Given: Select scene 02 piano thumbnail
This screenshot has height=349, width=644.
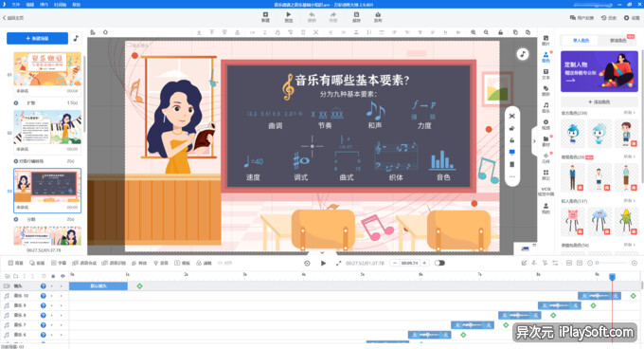Looking at the screenshot, I should 47,127.
